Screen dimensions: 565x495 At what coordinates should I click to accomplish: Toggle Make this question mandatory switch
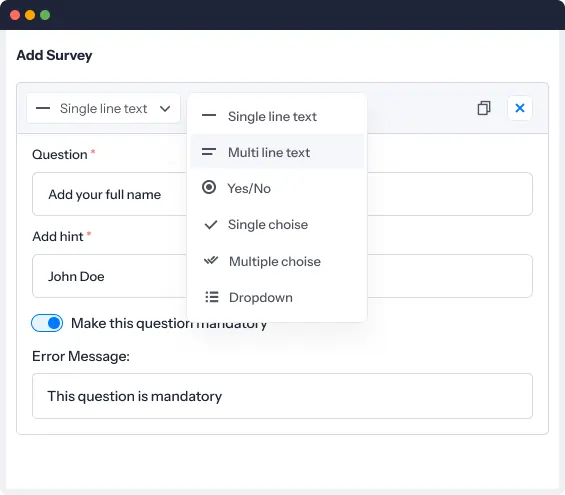coord(47,323)
